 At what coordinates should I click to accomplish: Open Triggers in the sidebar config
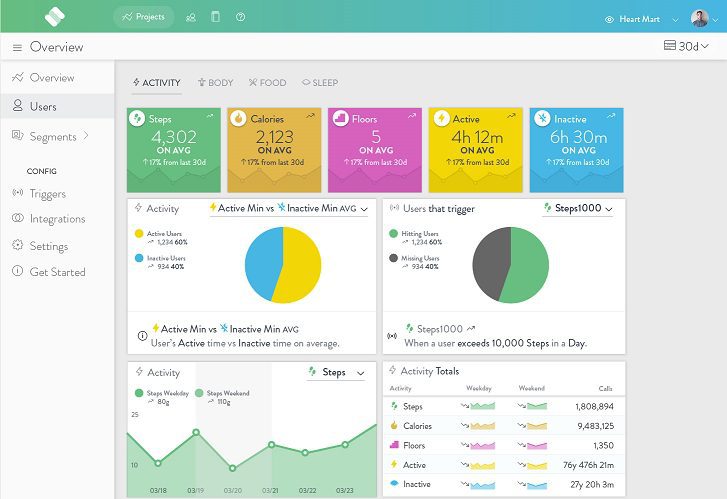coord(47,194)
